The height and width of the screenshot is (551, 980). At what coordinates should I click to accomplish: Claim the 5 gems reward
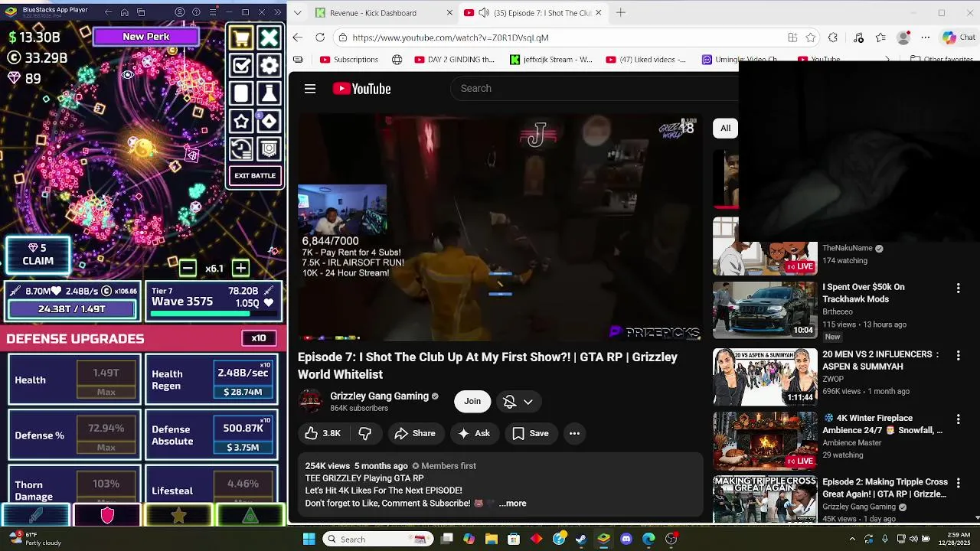(38, 255)
